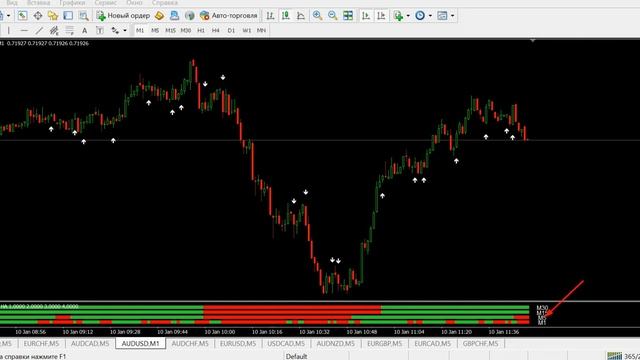Screen dimensions: 640x360
Task: Open the Сервис menu
Action: point(106,2)
